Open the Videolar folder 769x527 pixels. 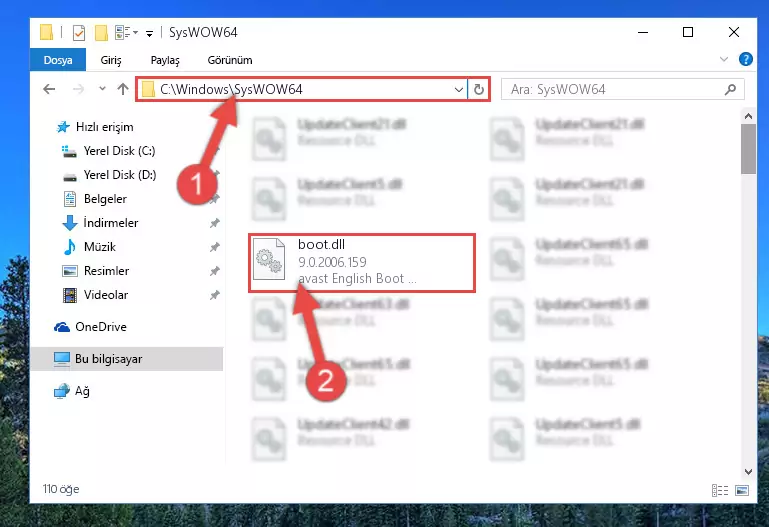coord(105,295)
